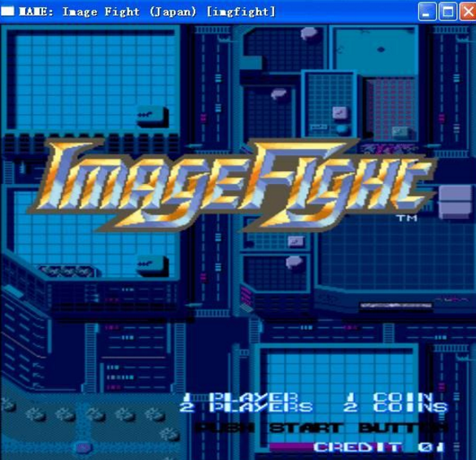This screenshot has width=476, height=460.
Task: Click the CREDIT 01 counter
Action: click(x=378, y=447)
